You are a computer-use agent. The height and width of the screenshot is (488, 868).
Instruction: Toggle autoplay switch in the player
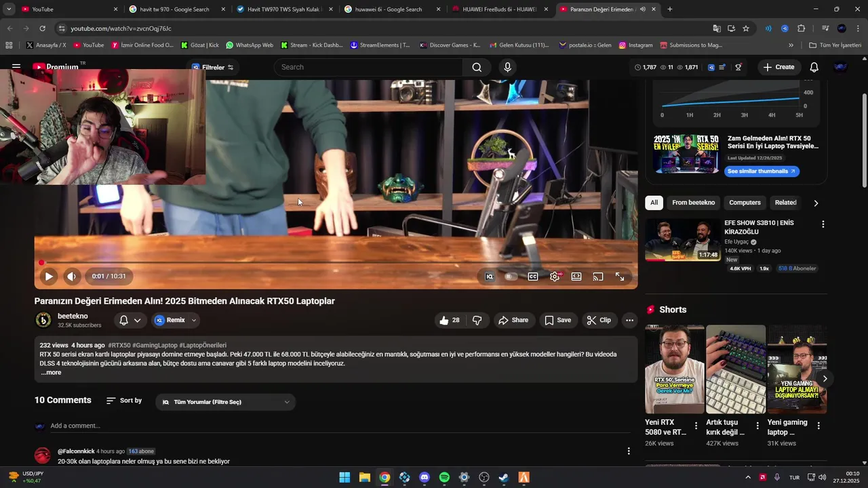tap(511, 277)
